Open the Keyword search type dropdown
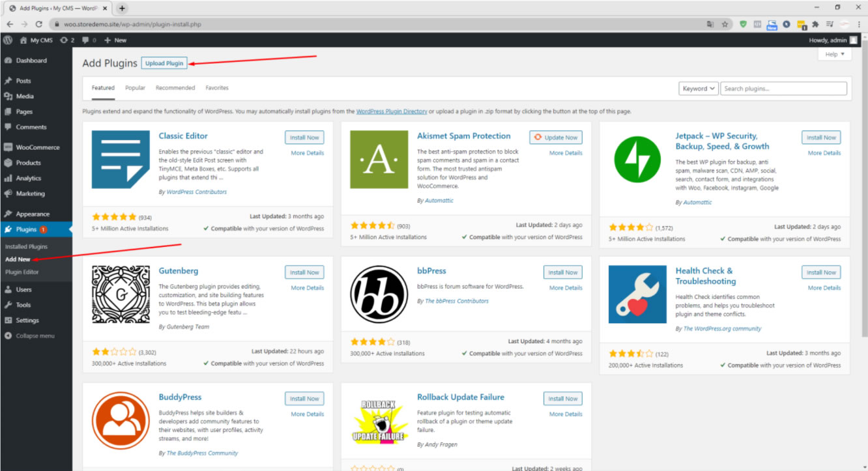 698,89
